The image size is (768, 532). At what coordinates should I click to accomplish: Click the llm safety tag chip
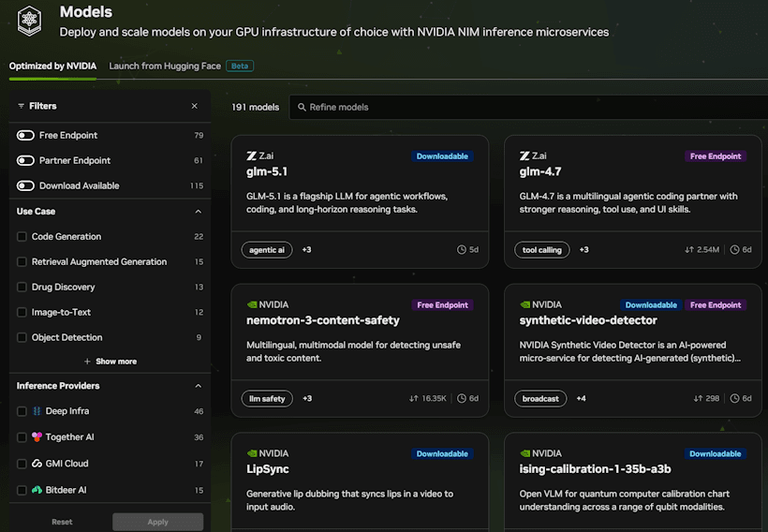coord(267,399)
